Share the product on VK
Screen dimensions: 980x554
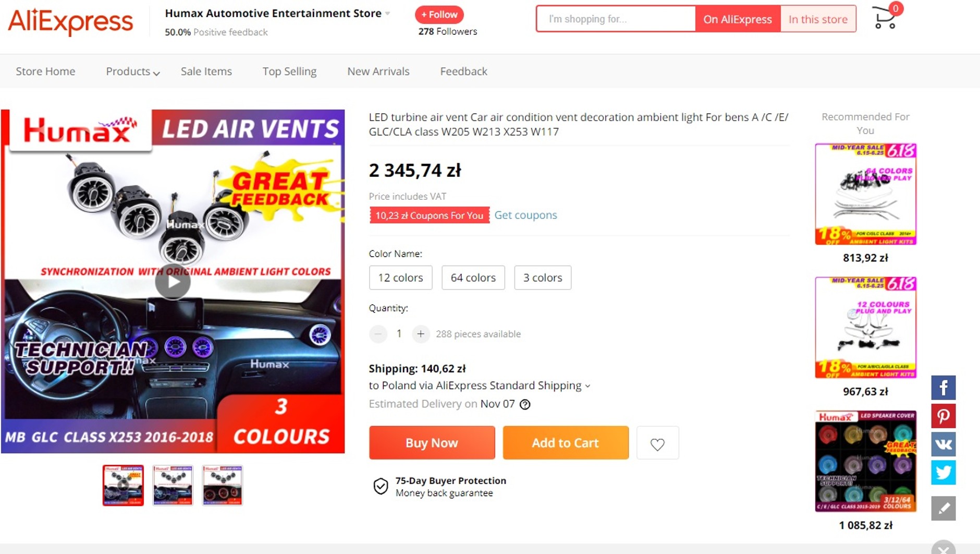tap(943, 444)
